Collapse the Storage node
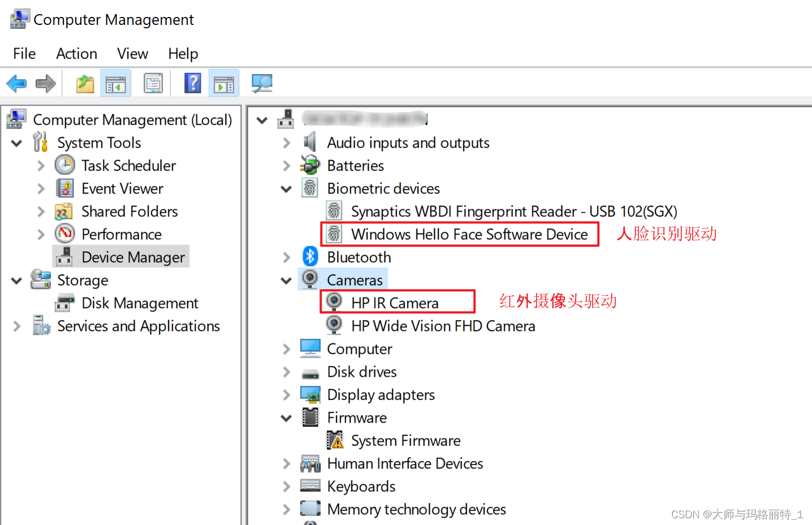 [17, 281]
